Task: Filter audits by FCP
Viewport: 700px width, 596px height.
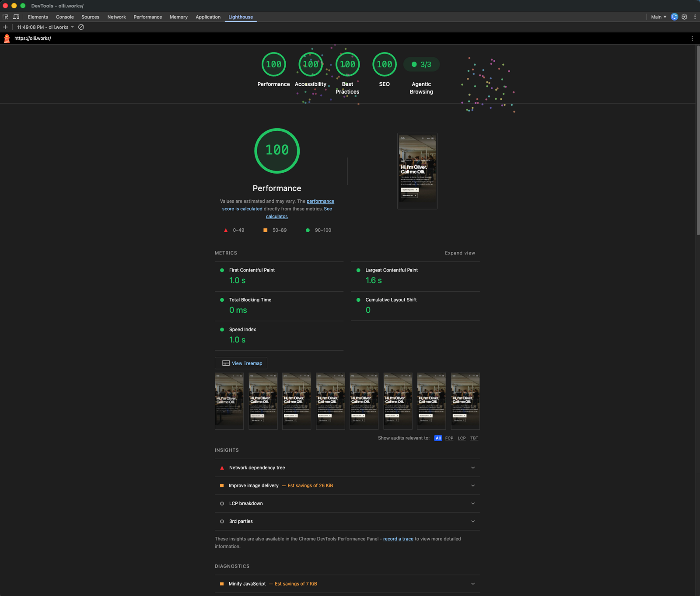Action: pyautogui.click(x=449, y=438)
